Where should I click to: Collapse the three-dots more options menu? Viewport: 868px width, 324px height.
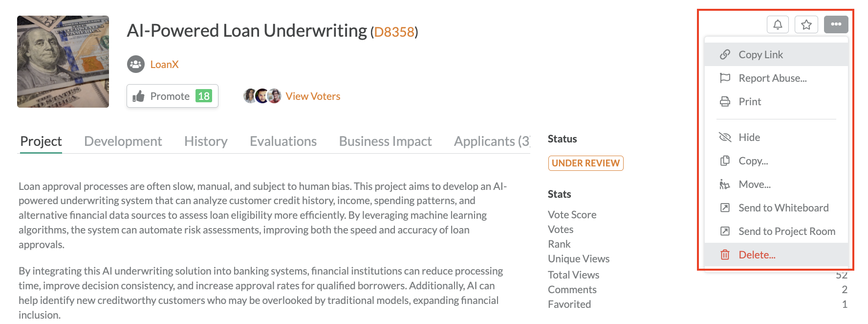[x=836, y=24]
